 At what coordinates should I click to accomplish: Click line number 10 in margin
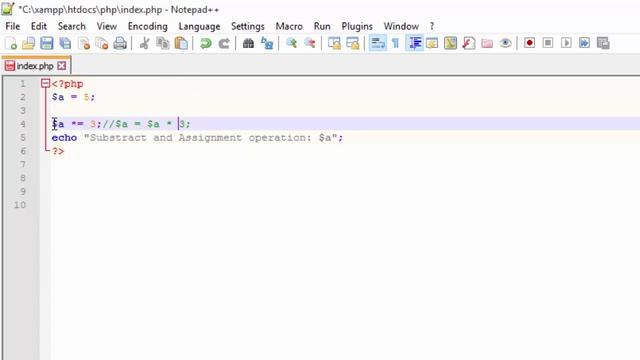pyautogui.click(x=20, y=205)
